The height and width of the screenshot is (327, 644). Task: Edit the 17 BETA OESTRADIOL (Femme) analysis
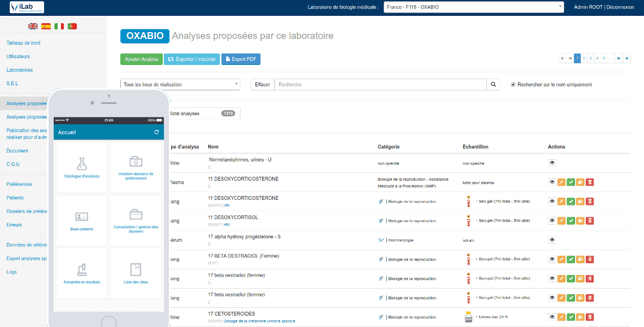562,259
